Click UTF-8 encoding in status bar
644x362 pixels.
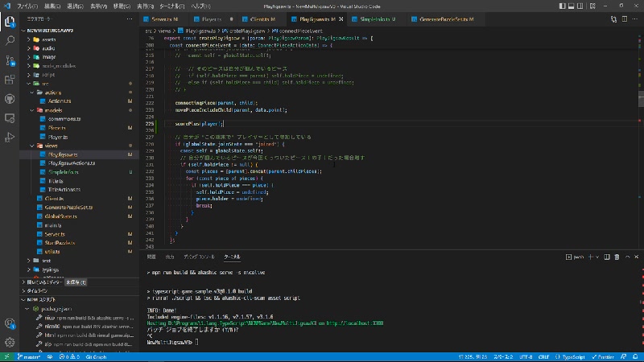[x=526, y=357]
